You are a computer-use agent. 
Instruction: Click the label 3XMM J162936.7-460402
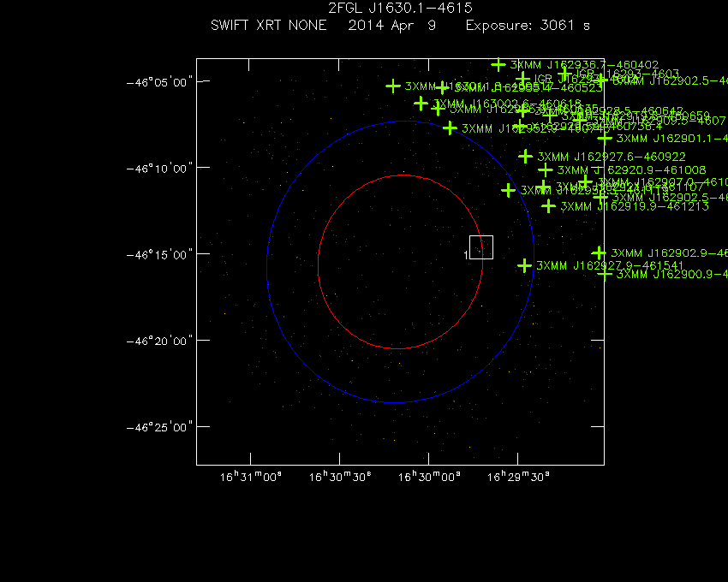[x=584, y=64]
